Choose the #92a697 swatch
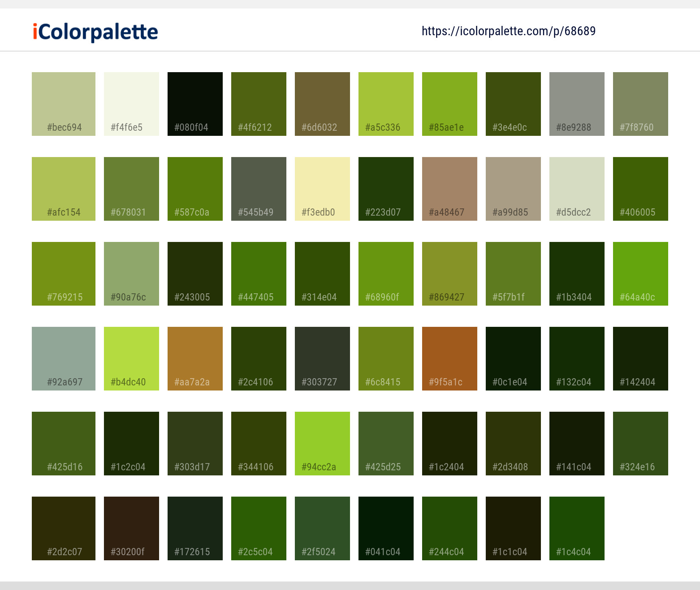The image size is (700, 590). 64,359
